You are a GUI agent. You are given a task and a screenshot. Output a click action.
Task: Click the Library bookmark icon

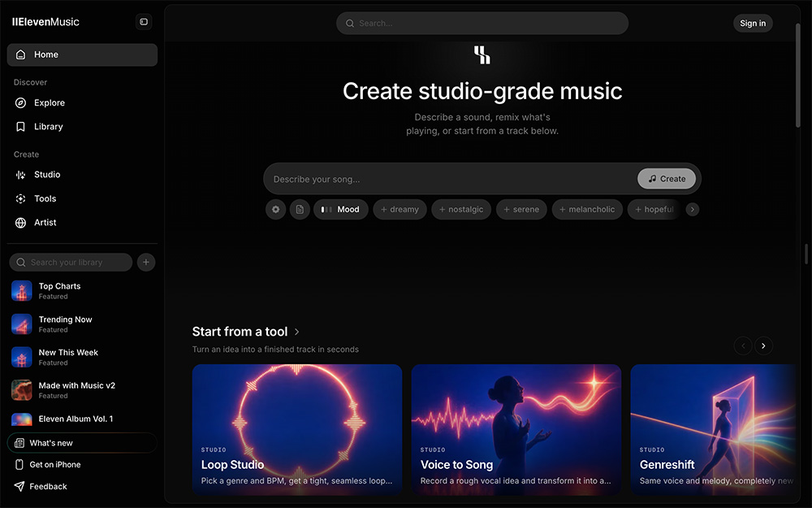click(x=21, y=127)
